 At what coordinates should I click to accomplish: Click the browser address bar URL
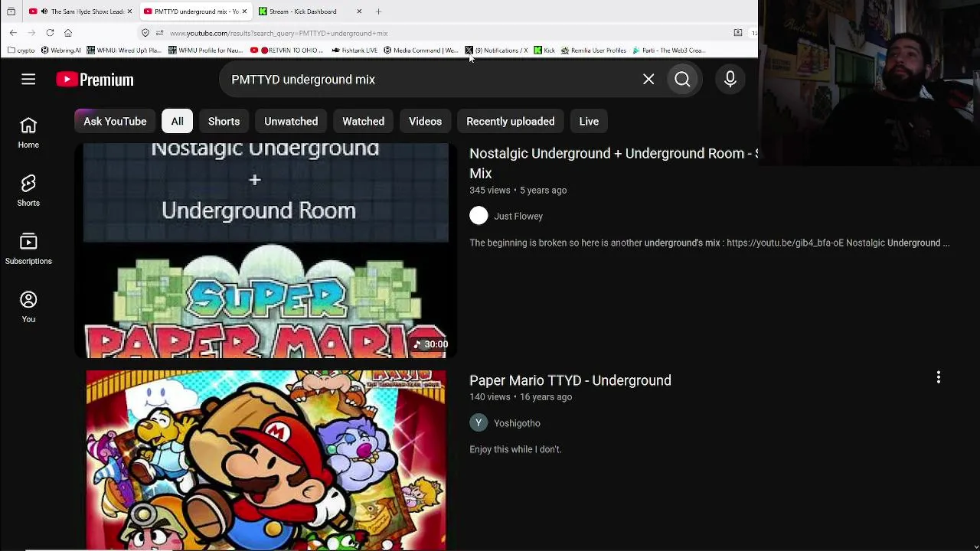279,33
